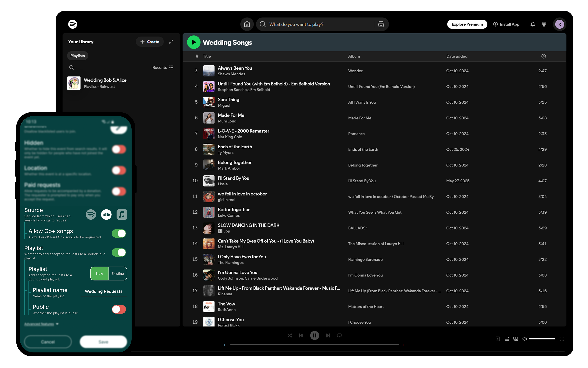
Task: Select Spotify as source on phone
Action: point(91,214)
